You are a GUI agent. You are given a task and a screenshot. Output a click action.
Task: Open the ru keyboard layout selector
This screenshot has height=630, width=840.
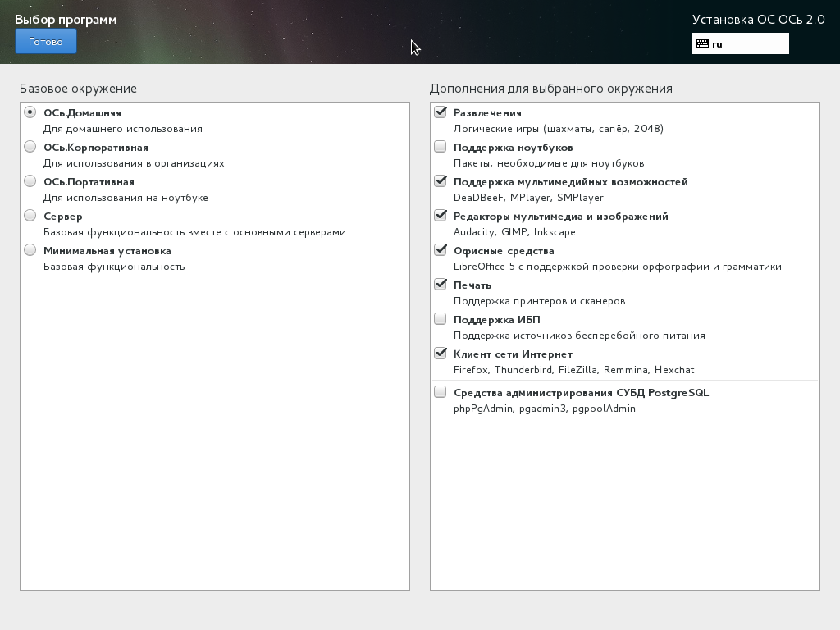740,43
